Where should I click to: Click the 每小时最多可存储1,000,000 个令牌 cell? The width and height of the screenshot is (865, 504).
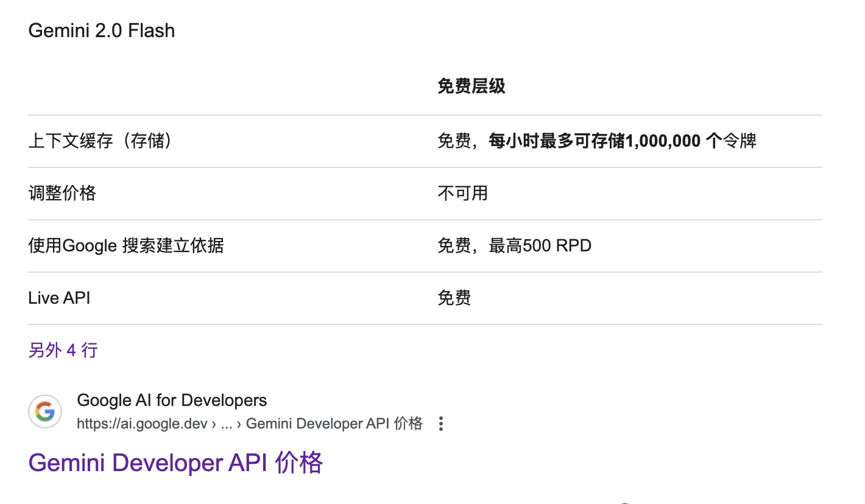(597, 141)
